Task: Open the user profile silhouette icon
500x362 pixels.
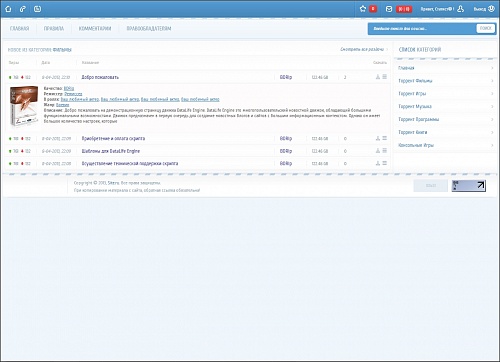Action: pyautogui.click(x=461, y=9)
